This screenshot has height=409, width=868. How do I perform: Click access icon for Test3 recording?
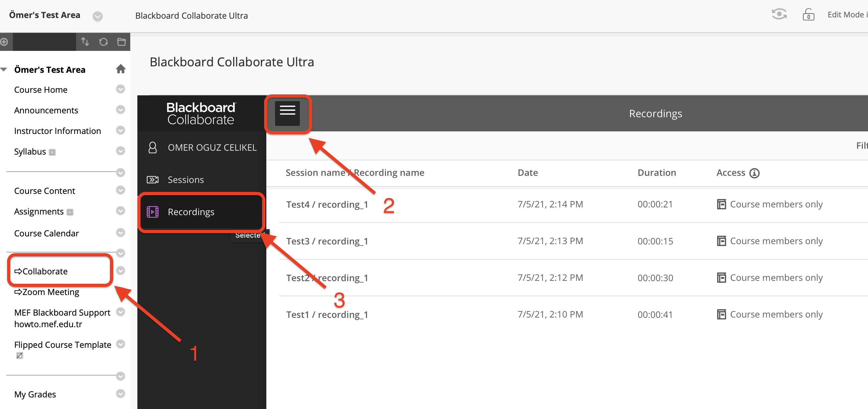pyautogui.click(x=721, y=241)
